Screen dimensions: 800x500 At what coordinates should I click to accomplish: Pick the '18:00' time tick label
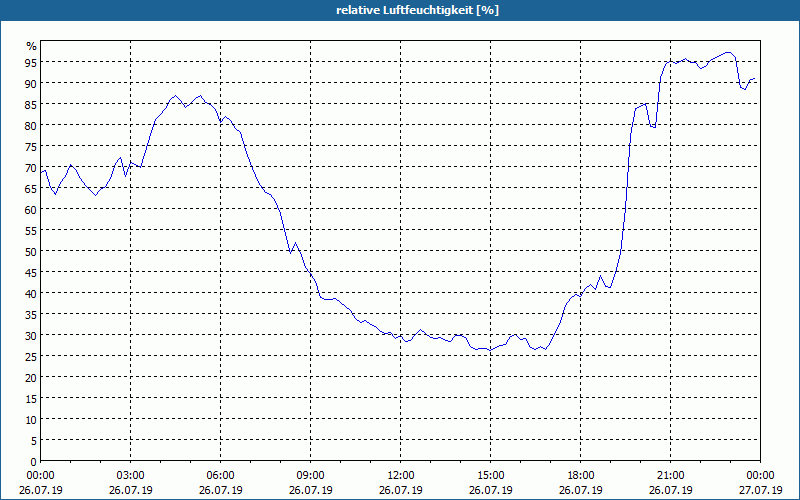point(581,476)
